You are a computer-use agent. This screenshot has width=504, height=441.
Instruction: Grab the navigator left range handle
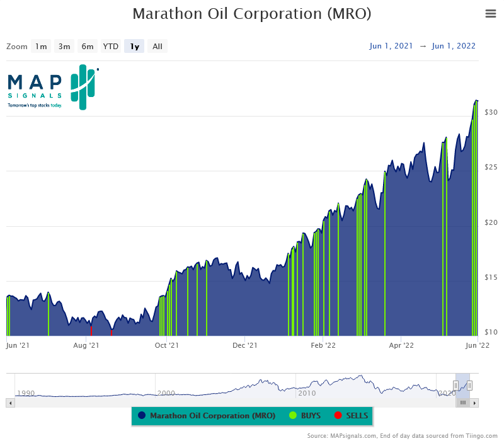pos(455,385)
